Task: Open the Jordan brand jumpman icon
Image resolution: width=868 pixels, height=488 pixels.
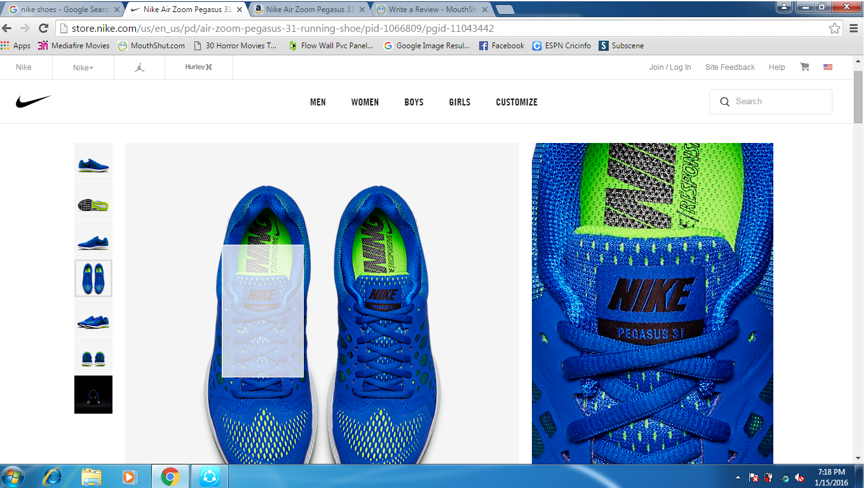Action: 140,67
